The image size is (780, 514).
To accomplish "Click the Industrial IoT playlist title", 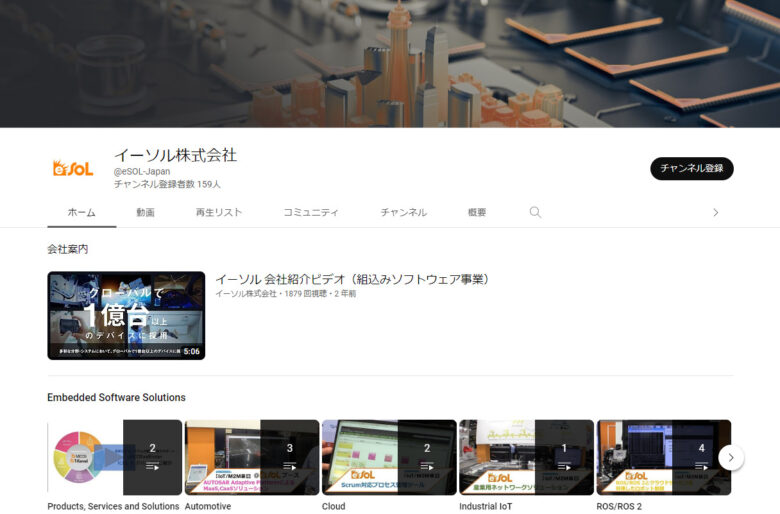I will [x=486, y=506].
